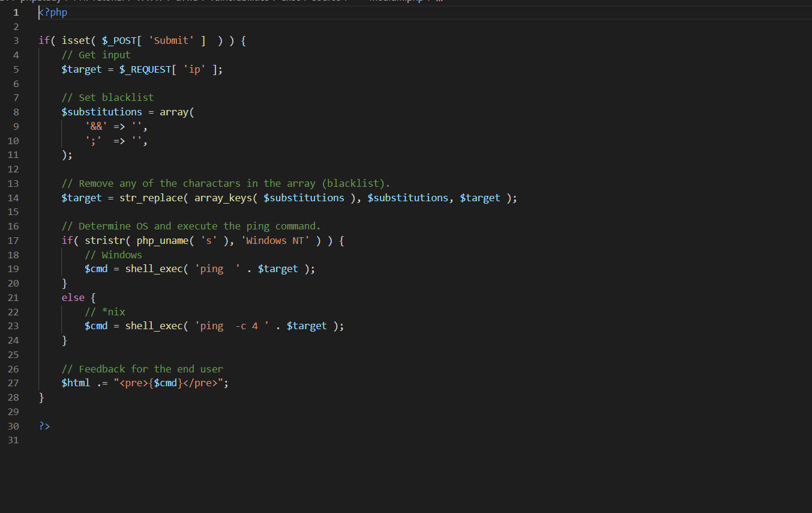This screenshot has height=513, width=812.
Task: Click line number 17 in the gutter
Action: tap(13, 240)
